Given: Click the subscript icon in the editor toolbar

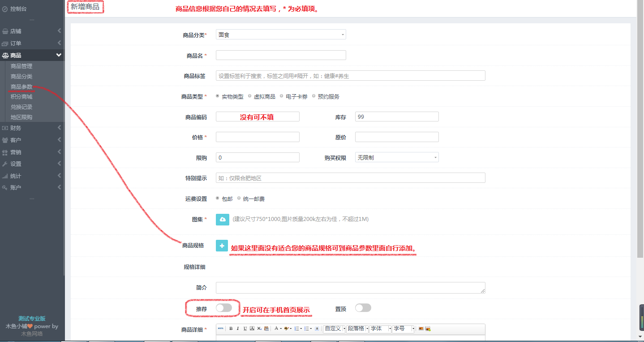Looking at the screenshot, I should click(259, 329).
